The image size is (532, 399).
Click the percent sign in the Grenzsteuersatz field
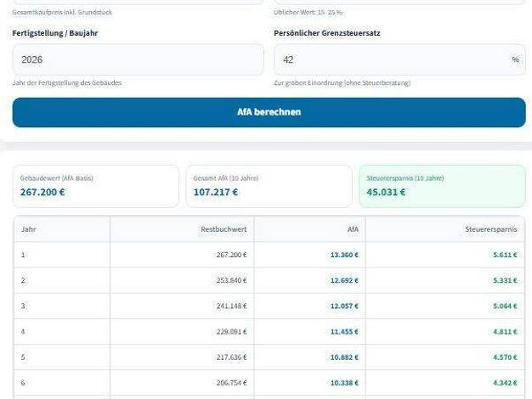(x=515, y=59)
